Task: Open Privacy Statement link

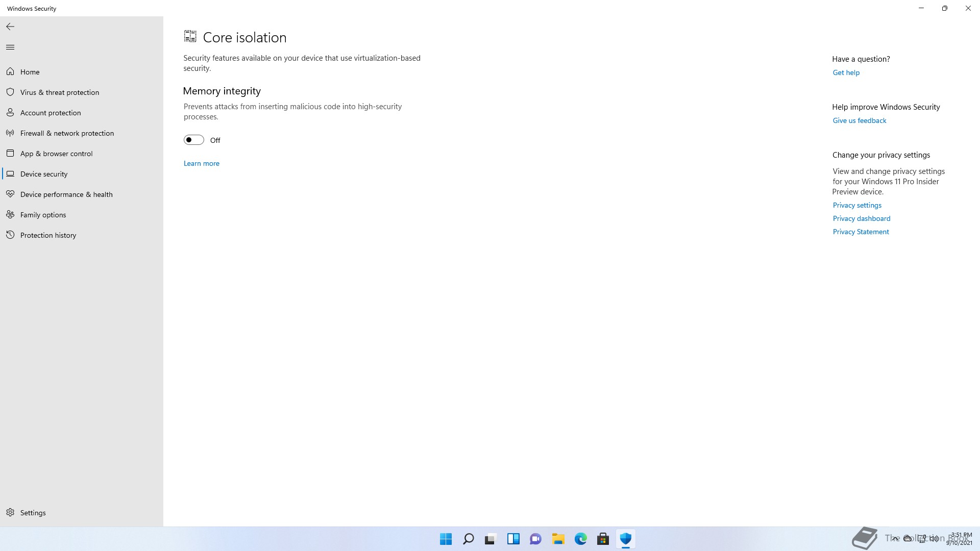Action: (x=861, y=232)
